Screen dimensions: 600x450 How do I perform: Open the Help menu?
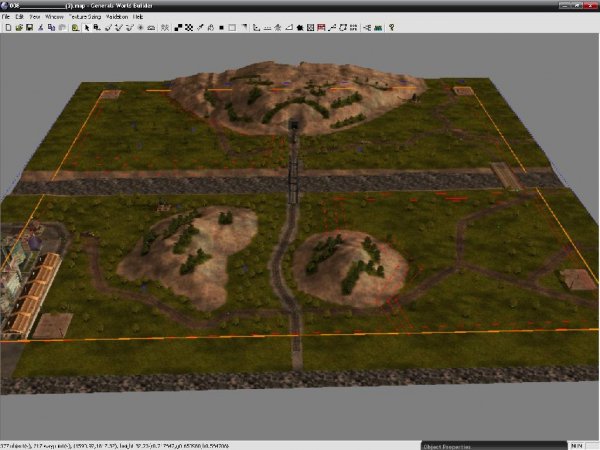tap(138, 17)
